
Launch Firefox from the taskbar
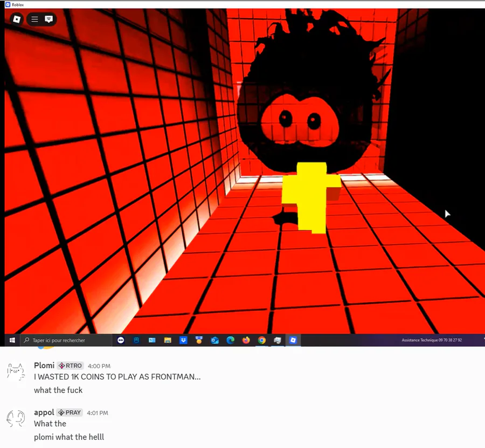click(x=246, y=340)
